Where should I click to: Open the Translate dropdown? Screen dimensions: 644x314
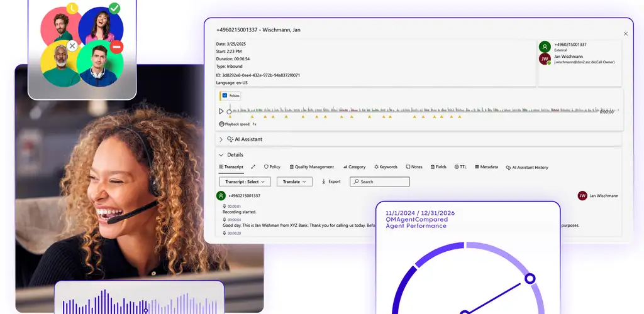pyautogui.click(x=294, y=181)
